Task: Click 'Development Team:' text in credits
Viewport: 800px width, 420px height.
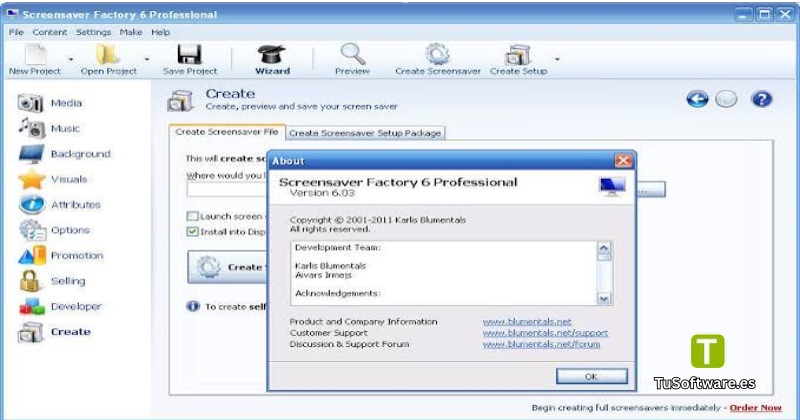Action: tap(338, 248)
